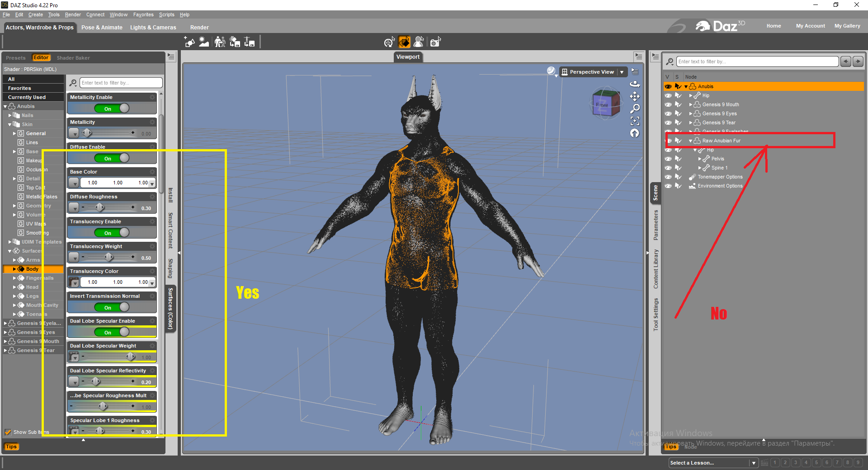Click the Scene filter next arrow button
The height and width of the screenshot is (470, 868).
(x=858, y=61)
